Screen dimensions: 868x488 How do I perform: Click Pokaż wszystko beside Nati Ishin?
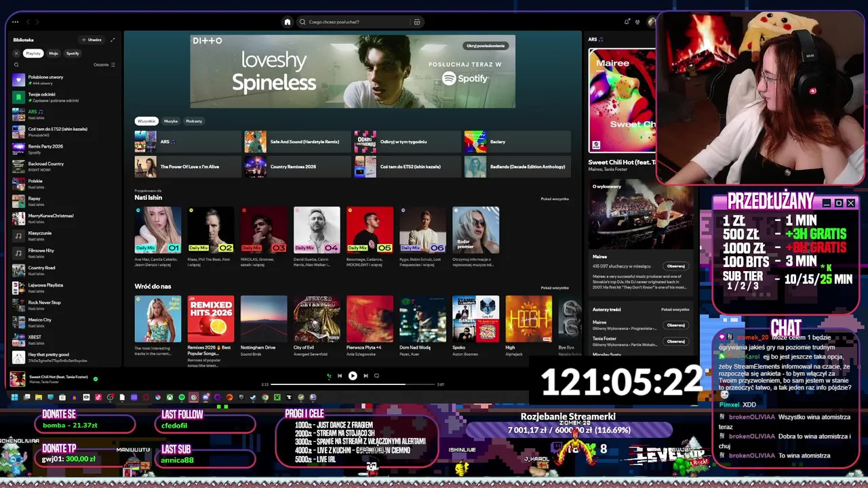(x=555, y=199)
